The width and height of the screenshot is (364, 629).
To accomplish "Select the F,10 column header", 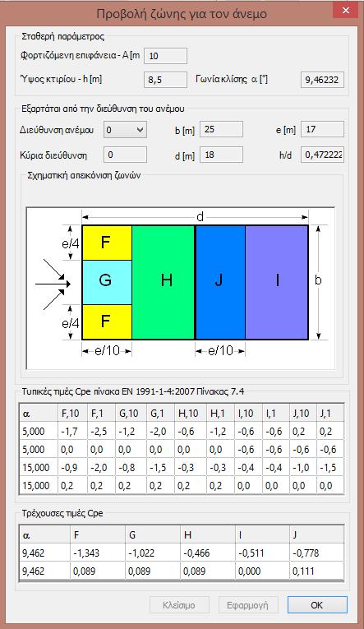I will (72, 414).
